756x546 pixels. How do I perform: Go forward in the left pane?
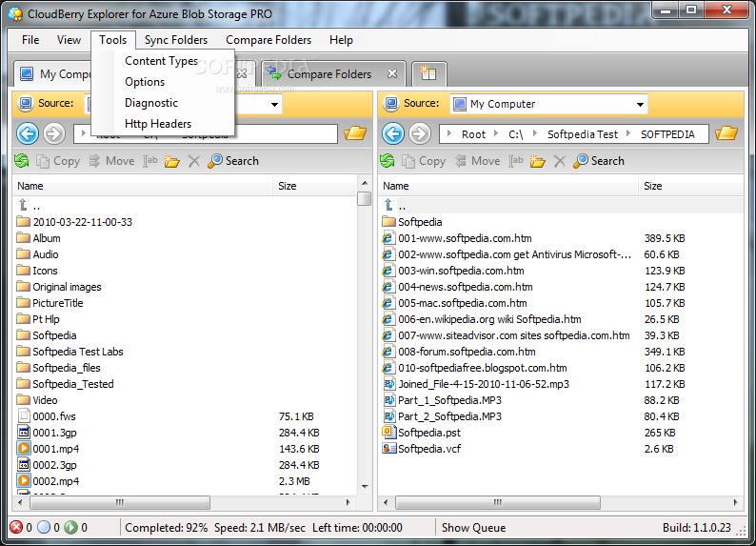point(54,133)
